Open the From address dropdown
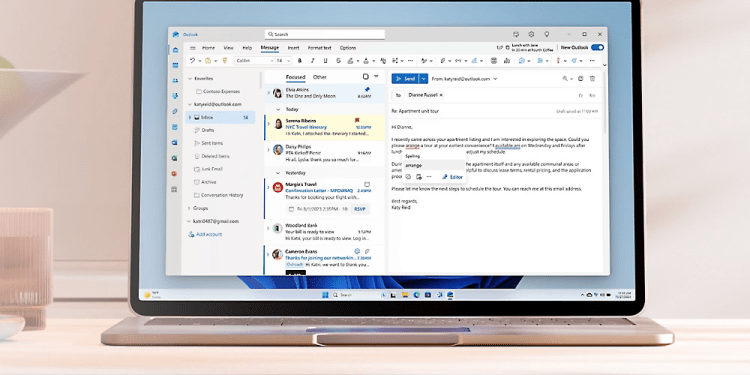The image size is (750, 375). click(495, 79)
